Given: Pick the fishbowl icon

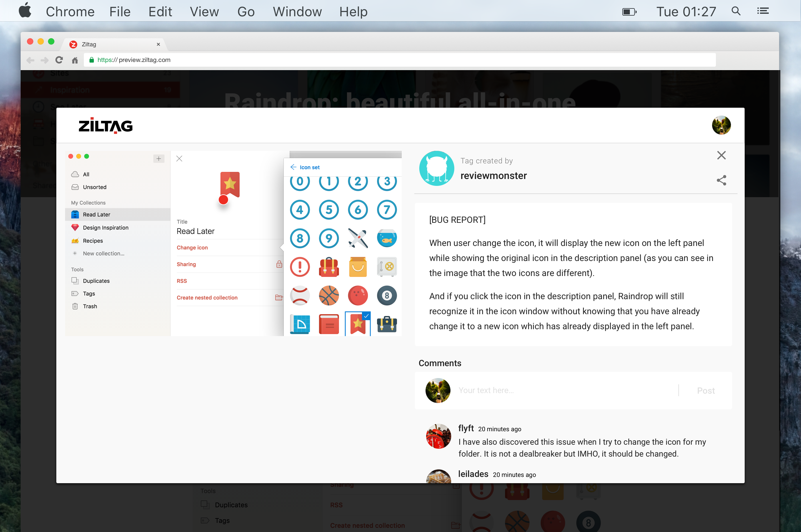Looking at the screenshot, I should (387, 238).
